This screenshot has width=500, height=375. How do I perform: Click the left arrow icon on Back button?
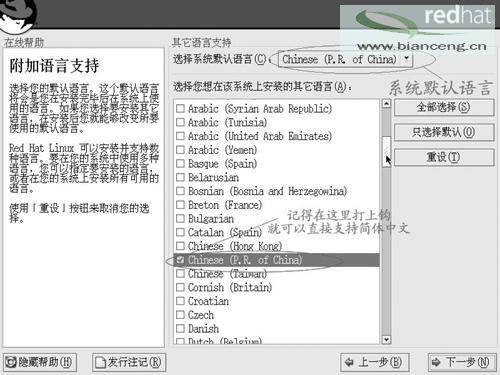[349, 362]
